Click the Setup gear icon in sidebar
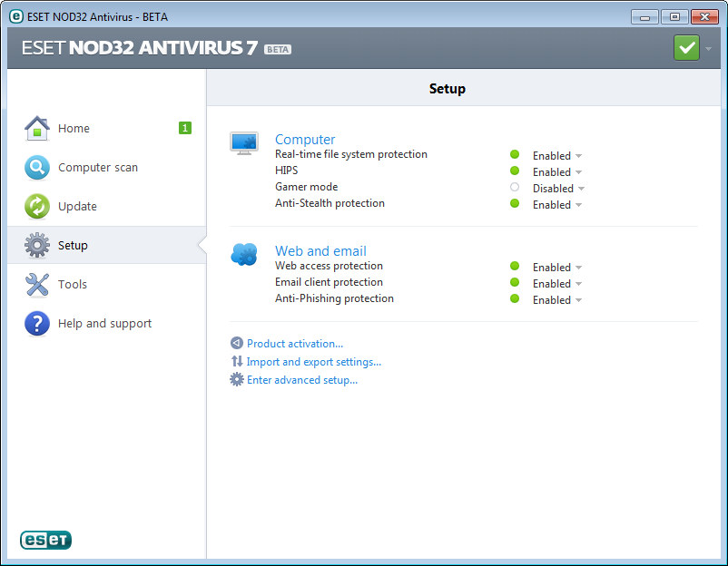 37,246
